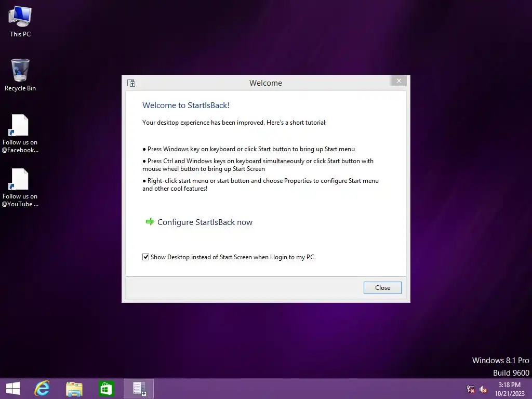Click network status tray icon
Screen dimensions: 532x399
pos(471,389)
